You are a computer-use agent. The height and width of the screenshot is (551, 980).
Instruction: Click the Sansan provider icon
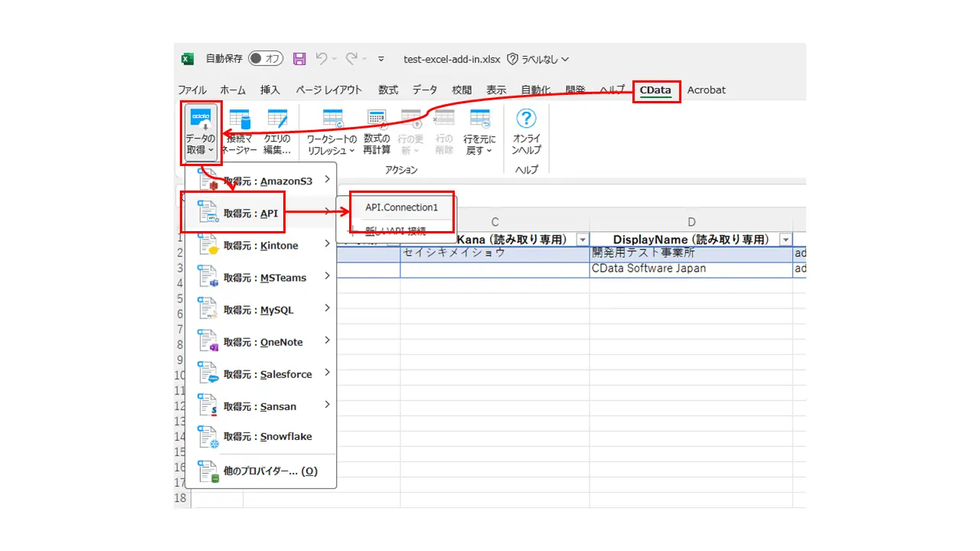[207, 406]
